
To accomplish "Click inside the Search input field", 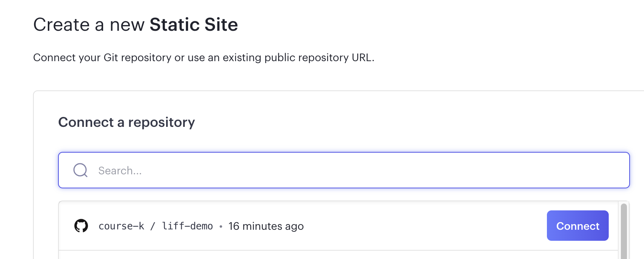I will [265, 170].
